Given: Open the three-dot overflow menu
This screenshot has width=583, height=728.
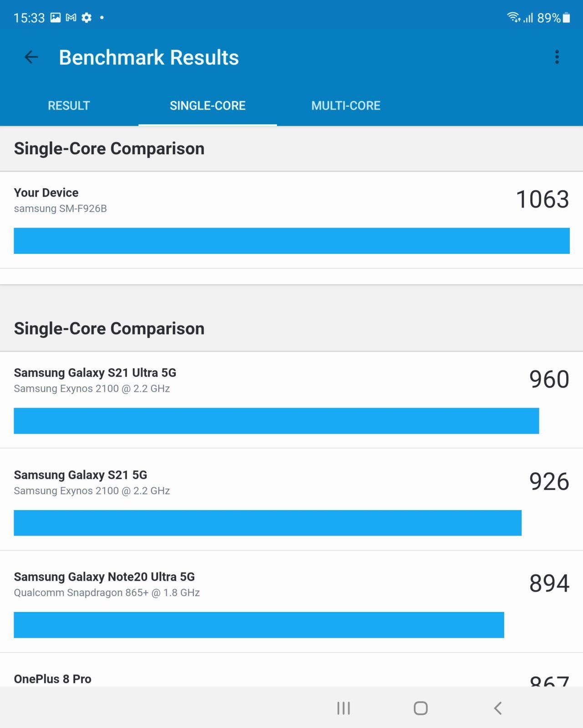Looking at the screenshot, I should pos(557,57).
